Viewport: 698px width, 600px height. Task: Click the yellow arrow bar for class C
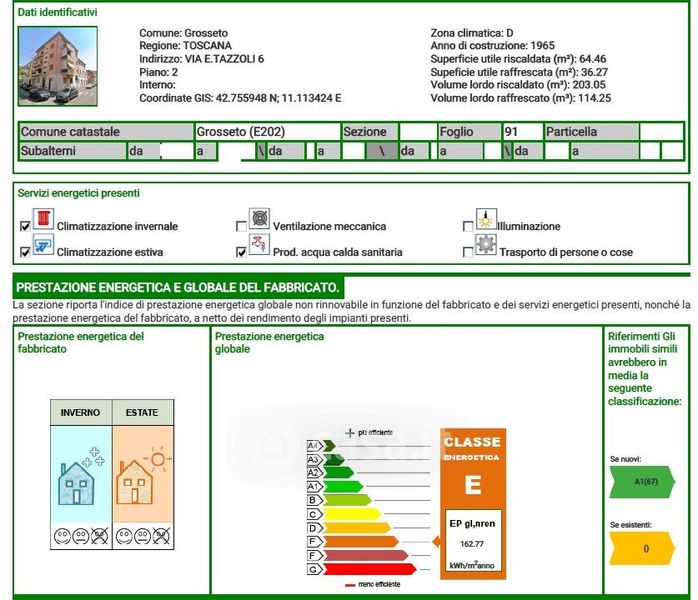pos(352,515)
